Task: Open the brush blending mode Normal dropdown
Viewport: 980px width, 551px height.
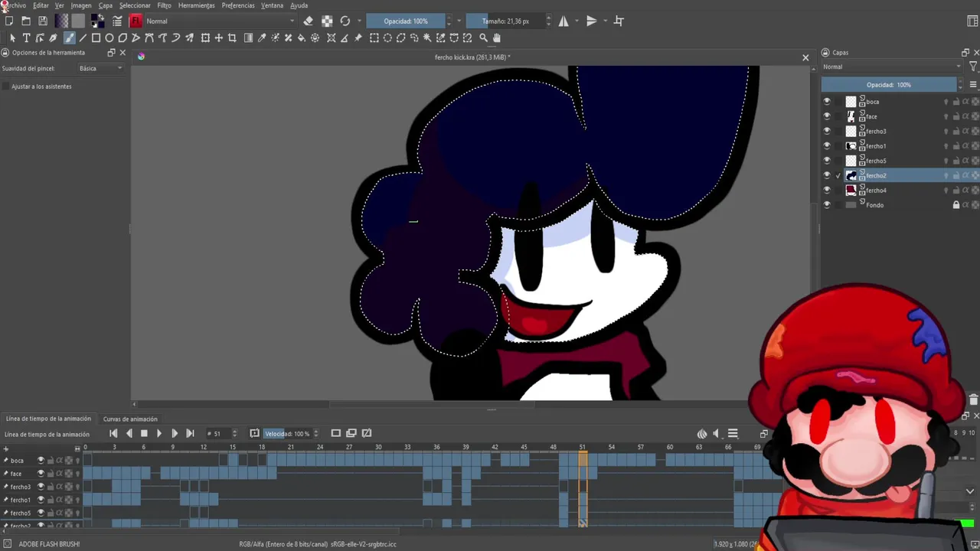Action: click(x=220, y=21)
